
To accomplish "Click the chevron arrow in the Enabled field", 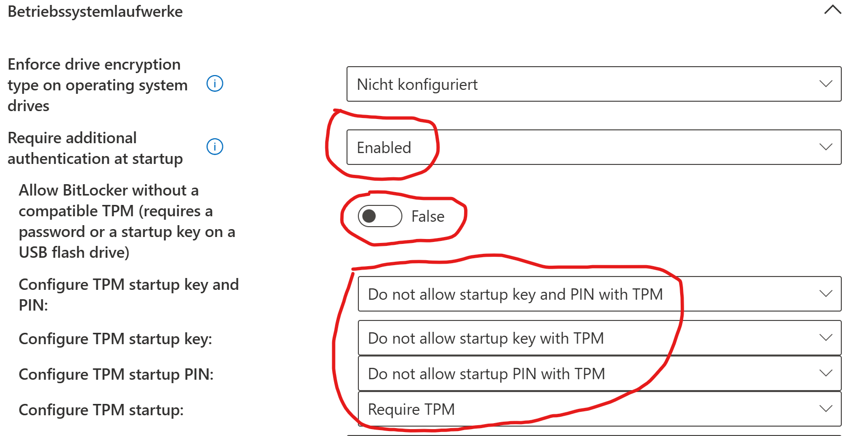I will (x=825, y=147).
